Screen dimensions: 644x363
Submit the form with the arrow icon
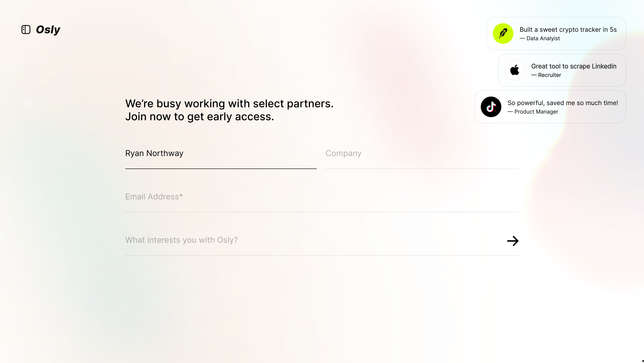513,241
